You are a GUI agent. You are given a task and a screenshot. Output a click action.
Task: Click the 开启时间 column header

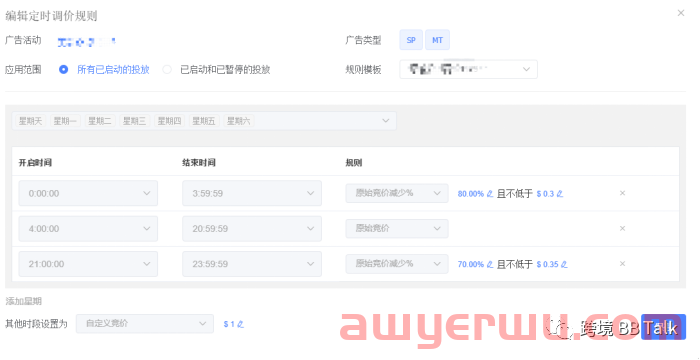(x=35, y=163)
